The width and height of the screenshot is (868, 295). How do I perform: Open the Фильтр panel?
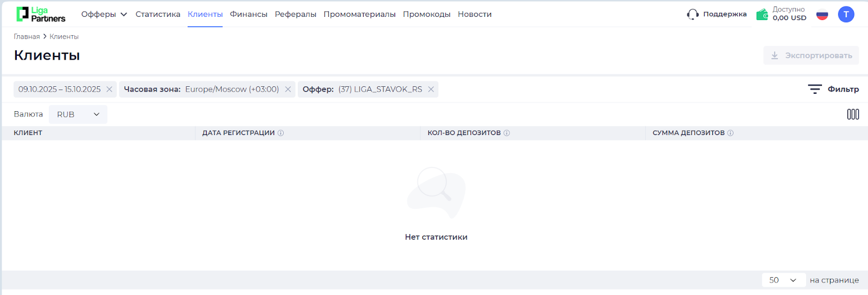(833, 89)
